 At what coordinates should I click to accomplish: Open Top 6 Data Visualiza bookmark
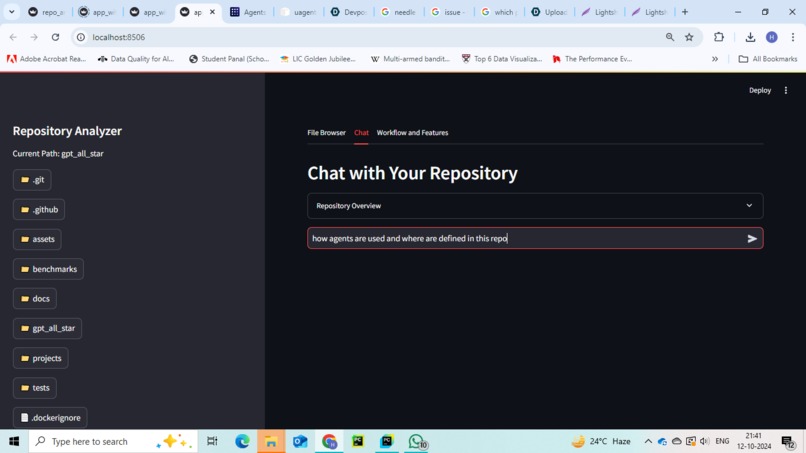click(x=502, y=59)
